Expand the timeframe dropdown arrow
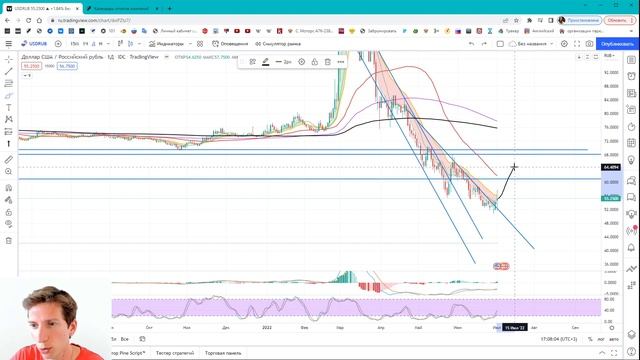The image size is (640, 360). (x=108, y=44)
